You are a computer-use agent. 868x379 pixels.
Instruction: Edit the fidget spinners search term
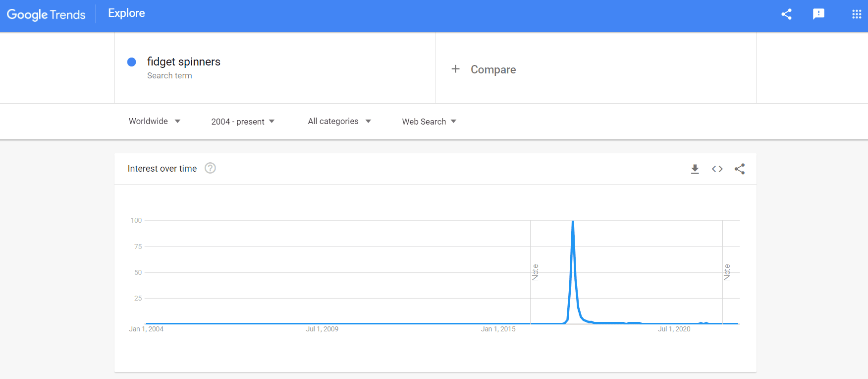[183, 62]
